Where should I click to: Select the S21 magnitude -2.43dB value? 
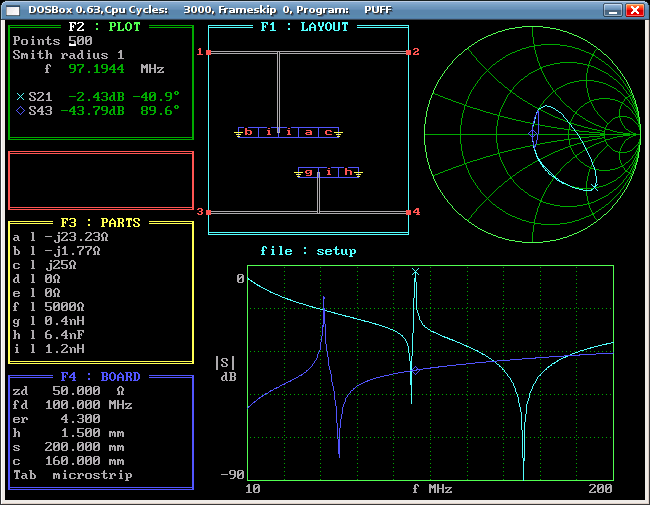96,97
